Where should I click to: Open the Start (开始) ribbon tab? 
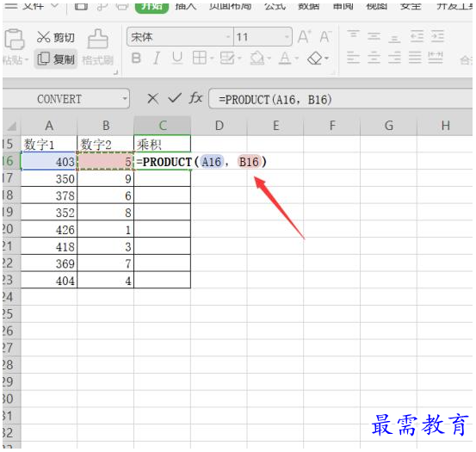[x=151, y=7]
